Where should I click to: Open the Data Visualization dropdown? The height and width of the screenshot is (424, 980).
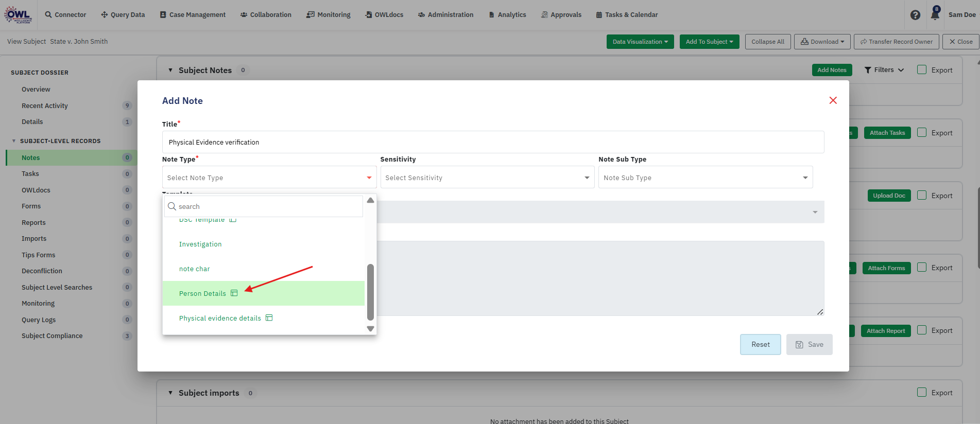click(x=640, y=42)
